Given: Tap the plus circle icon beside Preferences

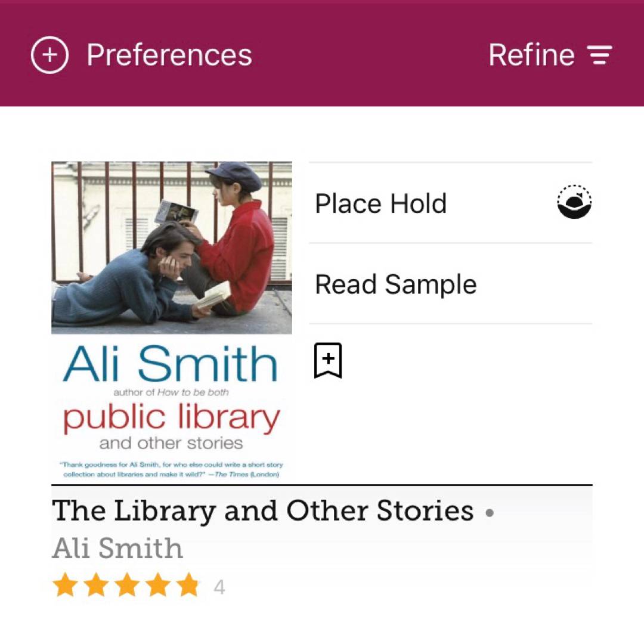Looking at the screenshot, I should point(49,55).
